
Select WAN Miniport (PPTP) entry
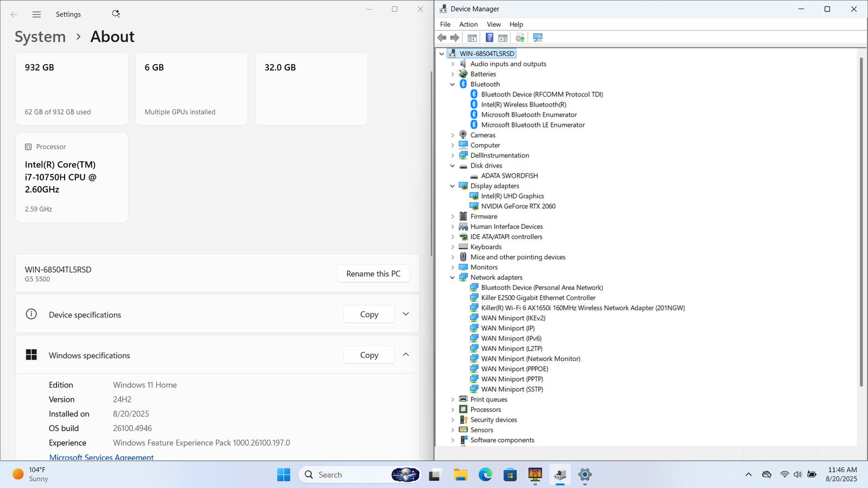pyautogui.click(x=512, y=379)
